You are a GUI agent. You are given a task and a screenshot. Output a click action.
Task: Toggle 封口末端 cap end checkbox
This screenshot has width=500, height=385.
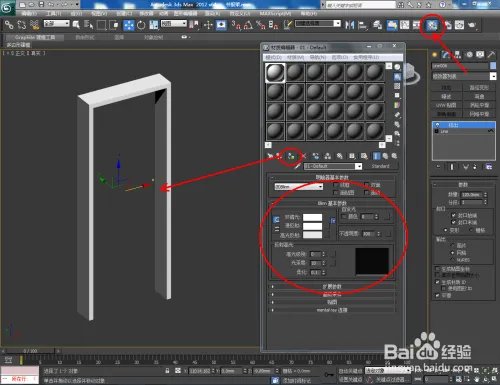(x=453, y=222)
